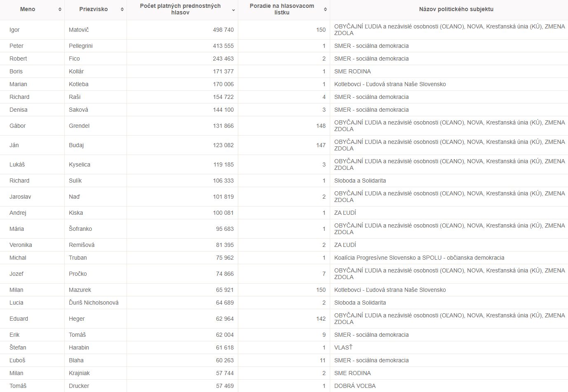Image resolution: width=568 pixels, height=392 pixels.
Task: Click surname 'Ďuriš Nicholsonová'
Action: click(x=94, y=303)
